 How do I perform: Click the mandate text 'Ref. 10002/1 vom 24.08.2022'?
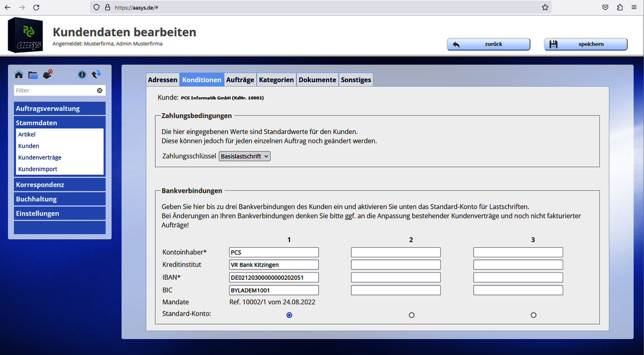[272, 302]
